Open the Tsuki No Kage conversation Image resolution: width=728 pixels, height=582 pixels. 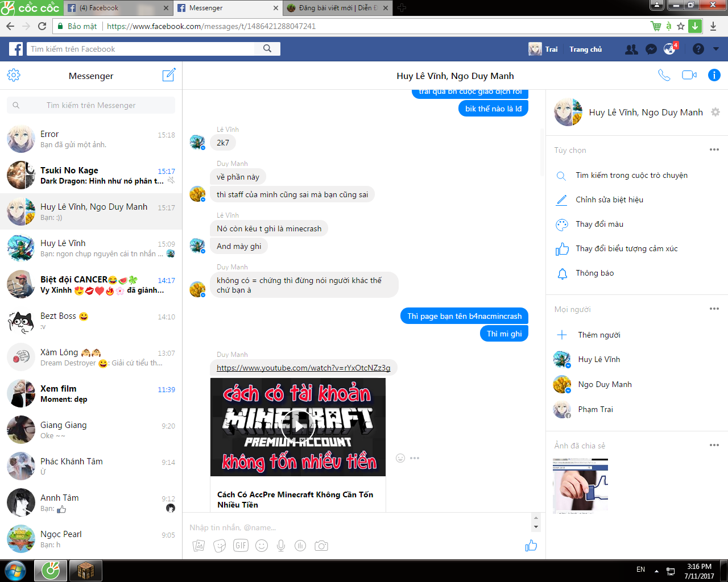[x=91, y=176]
